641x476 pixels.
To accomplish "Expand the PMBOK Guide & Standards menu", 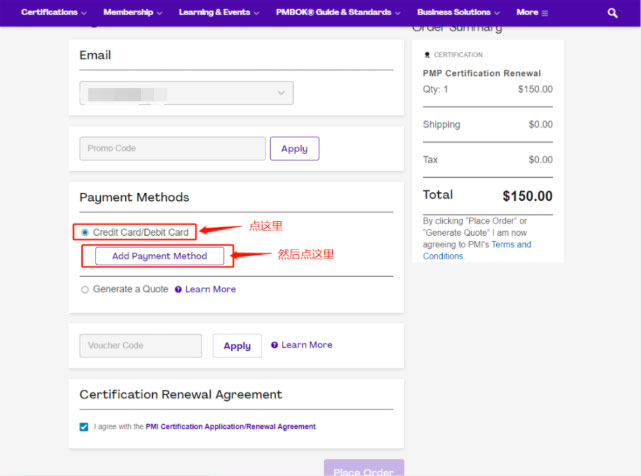I will coord(338,12).
